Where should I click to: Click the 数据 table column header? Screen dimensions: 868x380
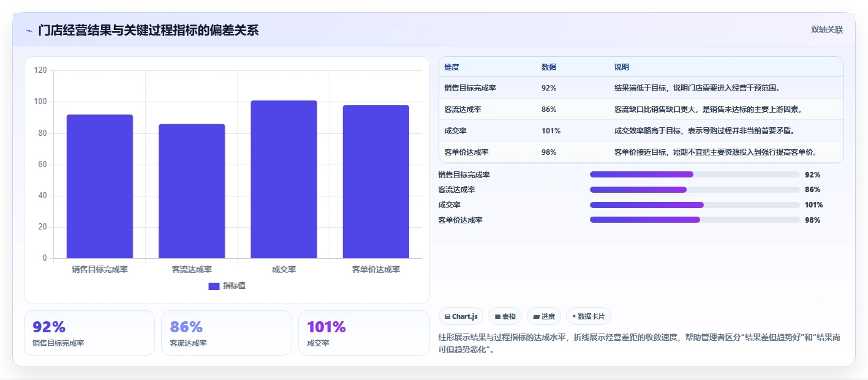[549, 67]
